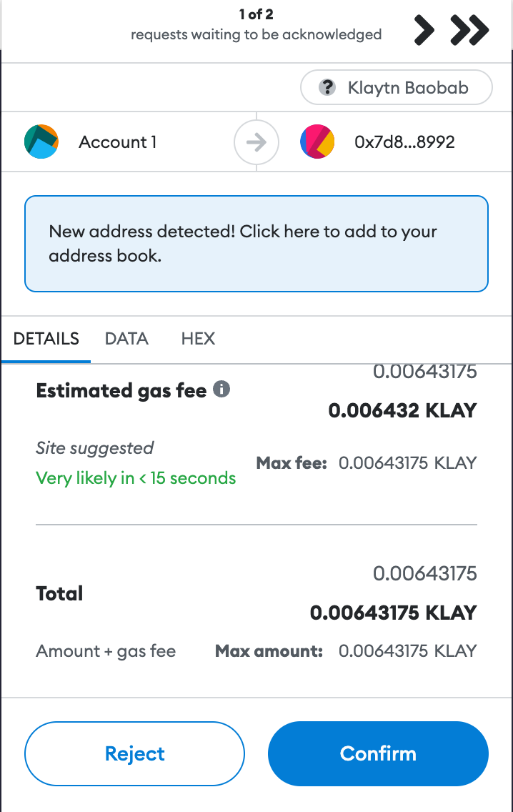Select the DETAILS tab
The height and width of the screenshot is (812, 513).
click(x=46, y=339)
